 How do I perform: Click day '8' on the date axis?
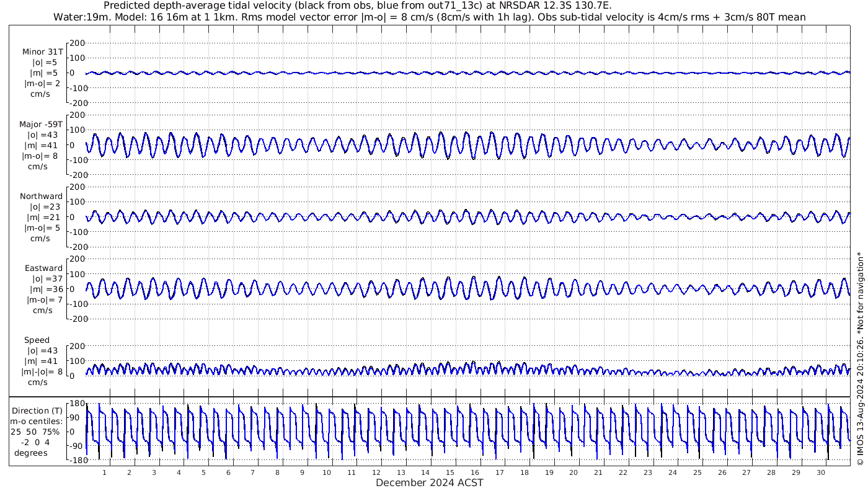coord(277,472)
